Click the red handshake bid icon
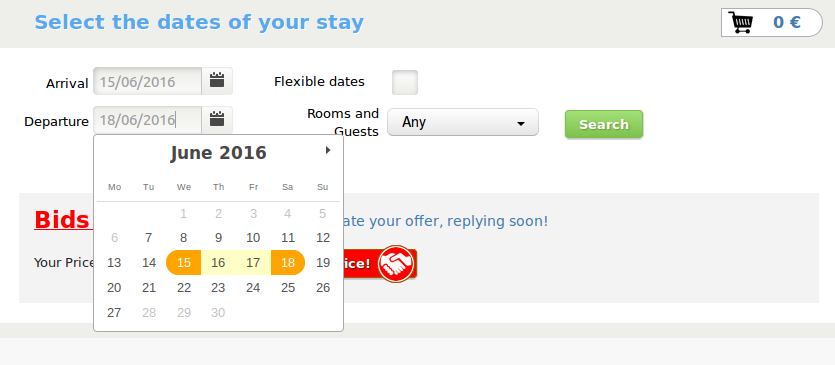The image size is (835, 365). (396, 263)
